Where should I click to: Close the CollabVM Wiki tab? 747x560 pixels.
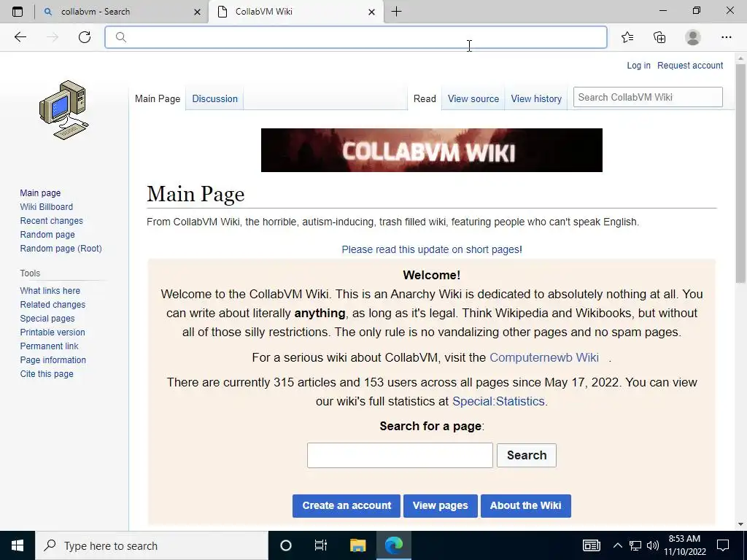point(371,12)
